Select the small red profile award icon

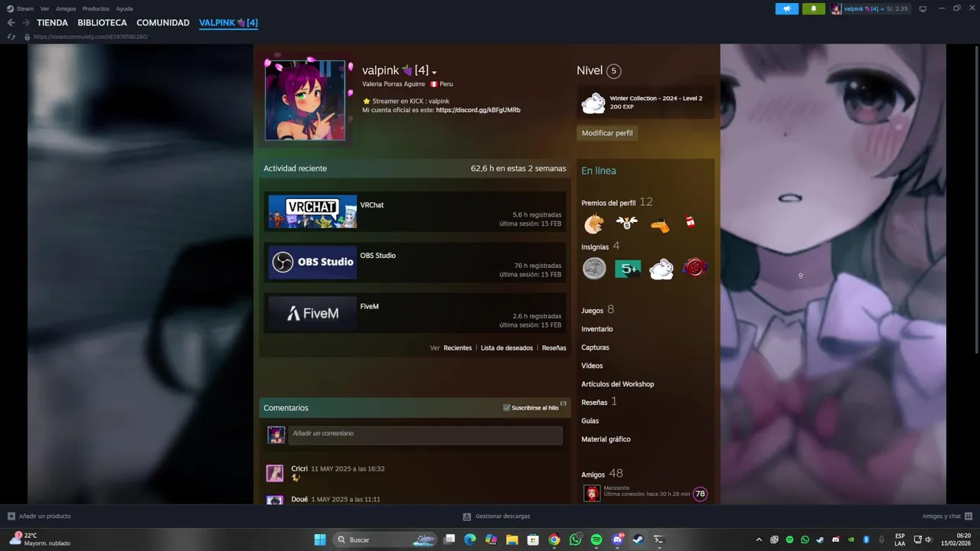[691, 223]
